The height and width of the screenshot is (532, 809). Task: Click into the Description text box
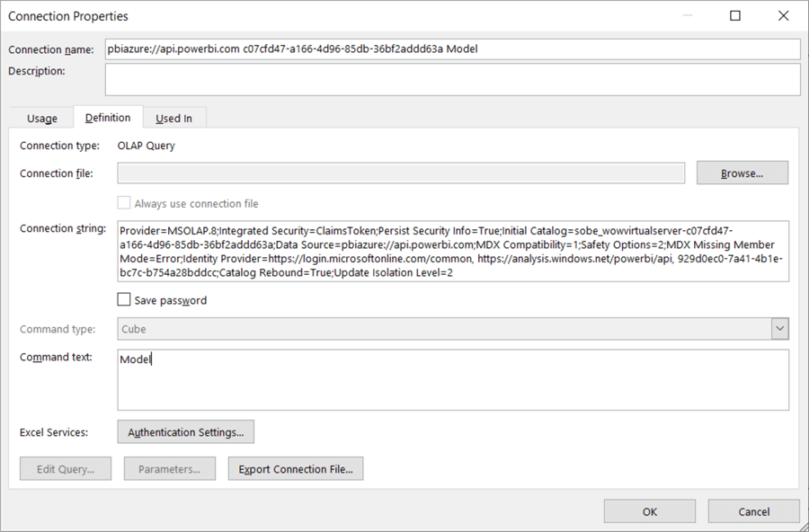tap(452, 79)
